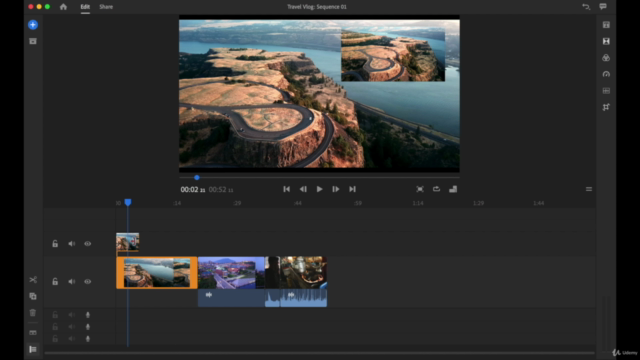640x360 pixels.
Task: Mute the upper video track
Action: 71,244
